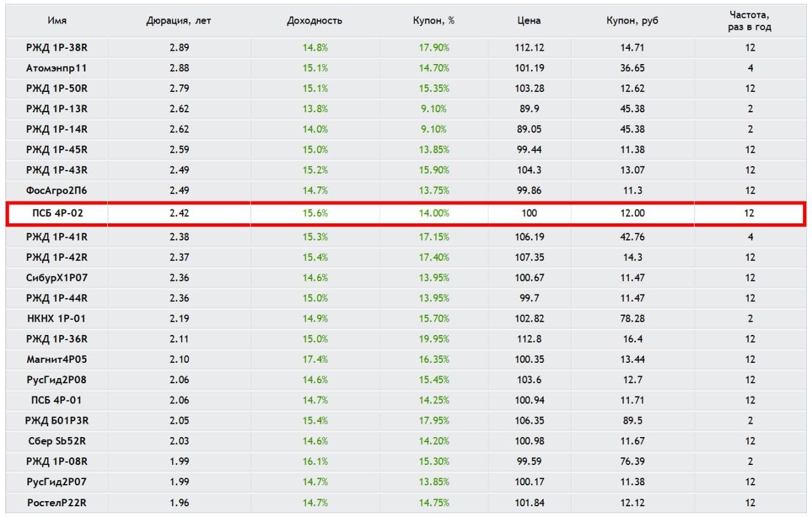The height and width of the screenshot is (517, 812).
Task: Click the 19.95% coupon value
Action: click(434, 339)
